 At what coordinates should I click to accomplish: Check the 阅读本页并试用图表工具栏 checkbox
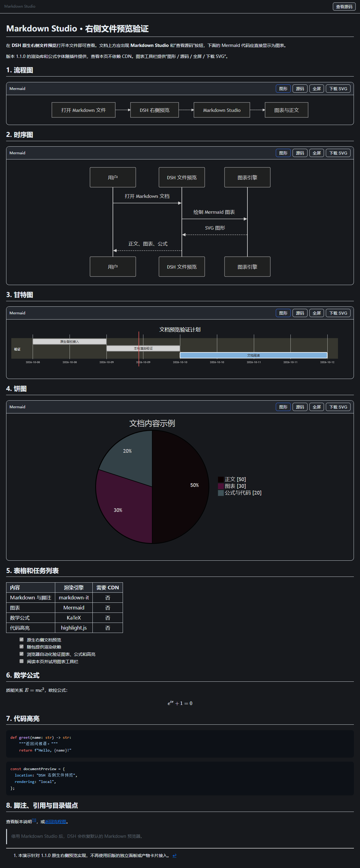[22, 661]
